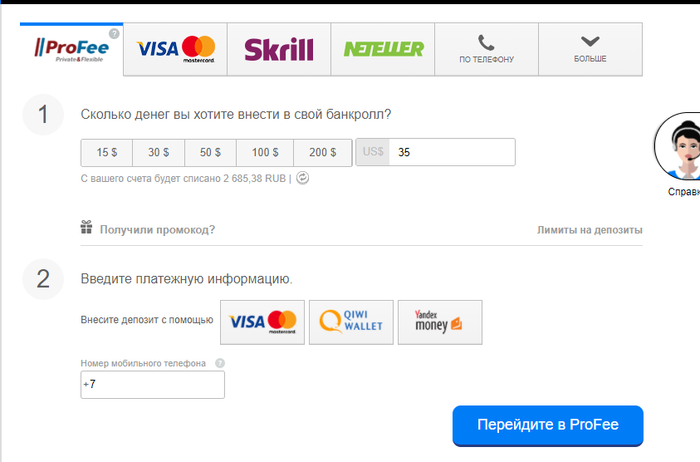Open Лимиты на депозиты link
The height and width of the screenshot is (462, 700).
[589, 230]
